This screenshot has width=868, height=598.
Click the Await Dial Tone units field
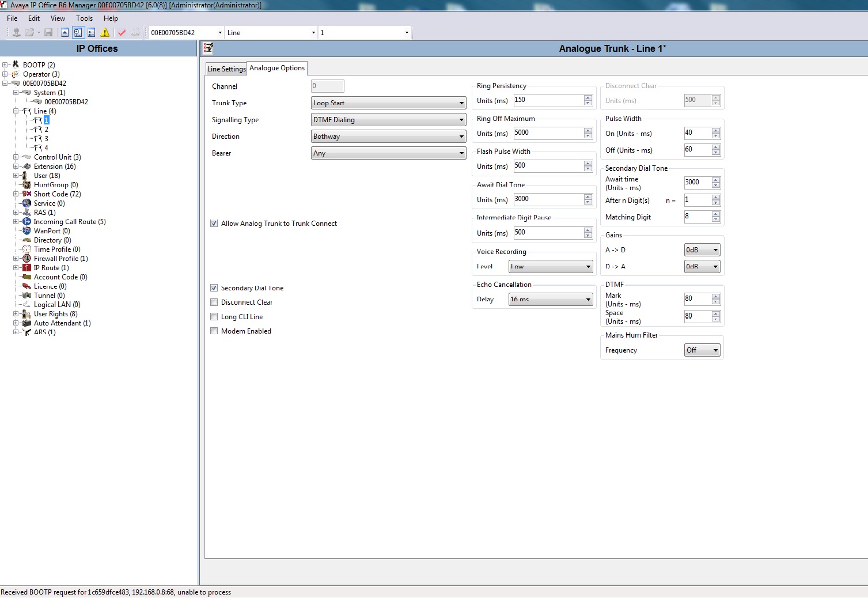pos(549,199)
